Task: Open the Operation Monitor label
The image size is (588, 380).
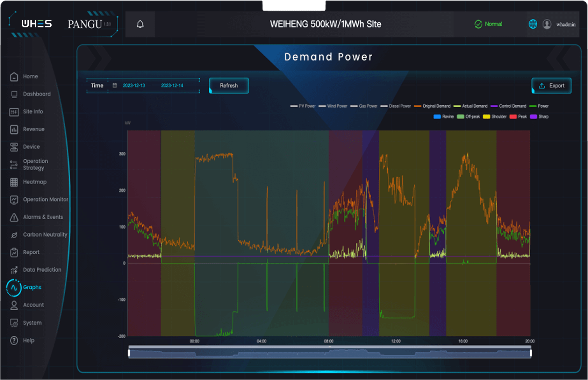Action: (46, 199)
